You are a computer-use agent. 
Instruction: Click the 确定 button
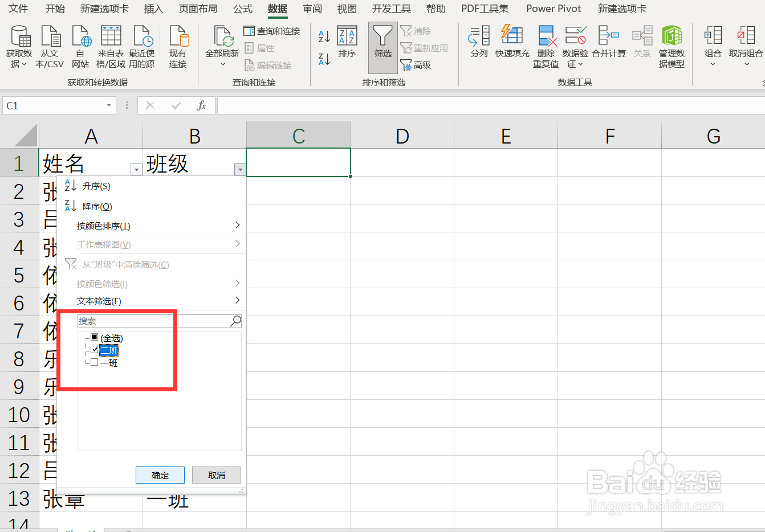[160, 475]
